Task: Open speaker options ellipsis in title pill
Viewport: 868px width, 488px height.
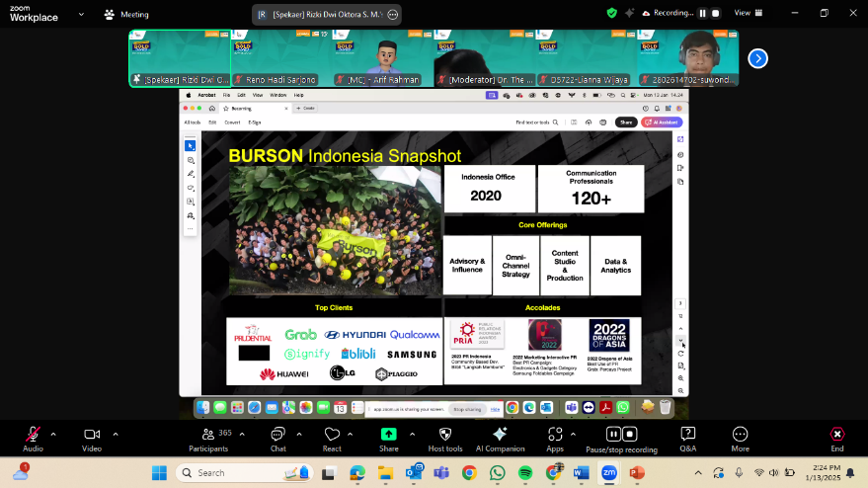Action: coord(393,15)
